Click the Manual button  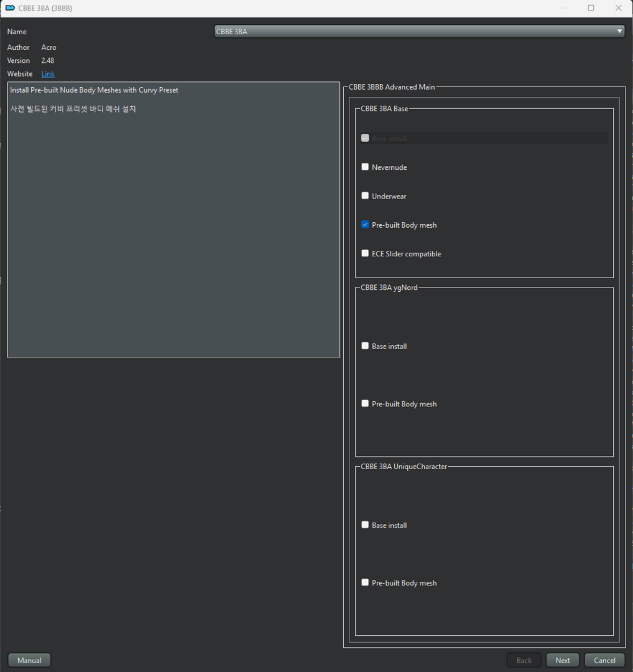pyautogui.click(x=29, y=660)
